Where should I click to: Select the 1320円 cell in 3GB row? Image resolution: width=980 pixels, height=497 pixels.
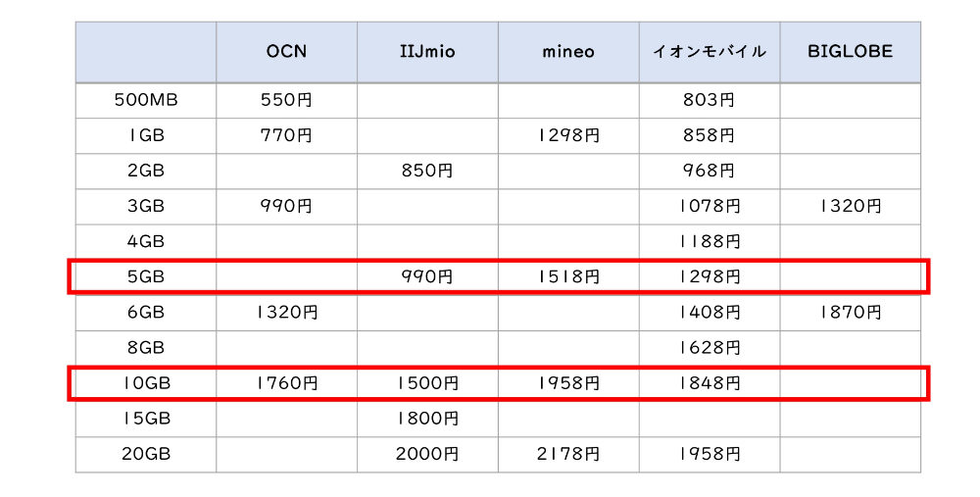(850, 206)
